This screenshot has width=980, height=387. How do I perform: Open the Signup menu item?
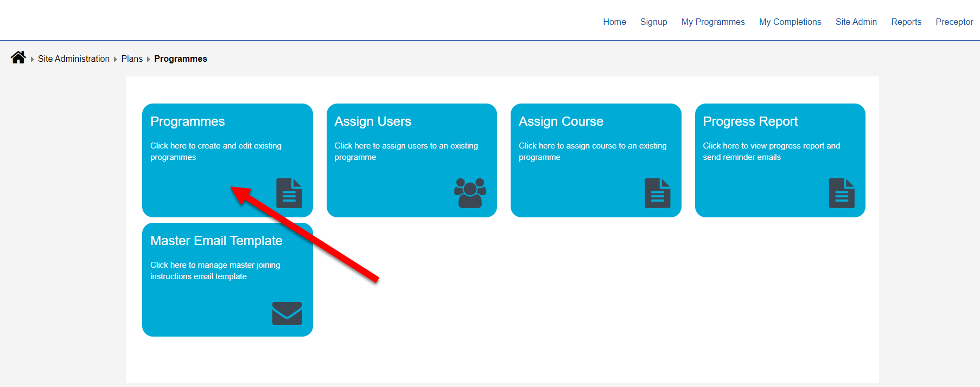(653, 22)
